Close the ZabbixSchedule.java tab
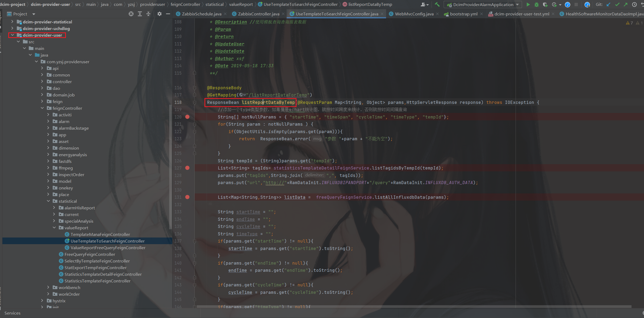This screenshot has width=644, height=318. tap(225, 14)
